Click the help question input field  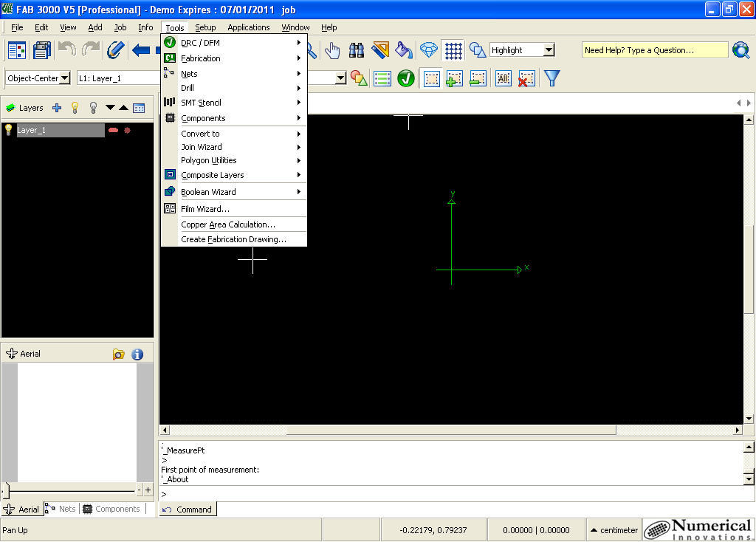click(654, 50)
